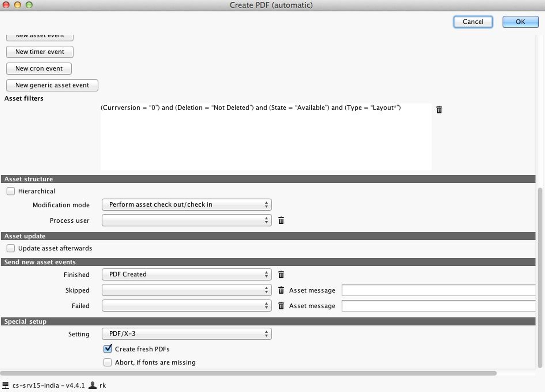
Task: Confirm the dialog with OK
Action: [x=520, y=22]
